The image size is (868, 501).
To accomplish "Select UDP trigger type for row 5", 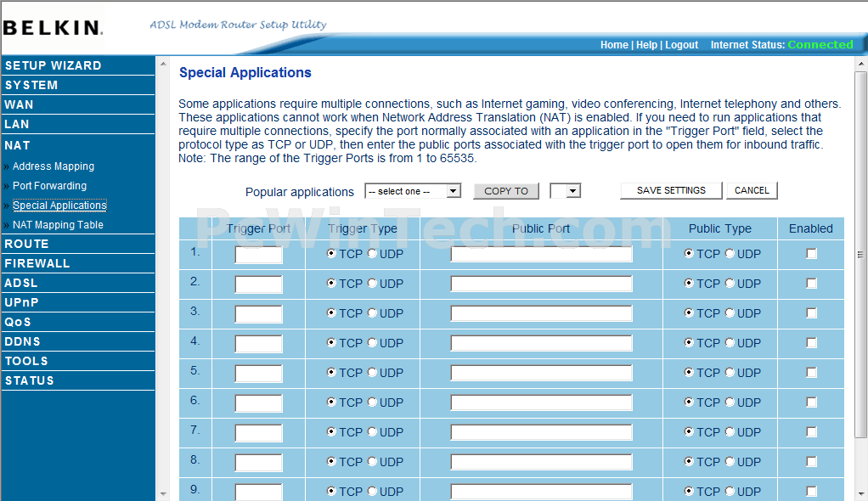I will pyautogui.click(x=372, y=373).
